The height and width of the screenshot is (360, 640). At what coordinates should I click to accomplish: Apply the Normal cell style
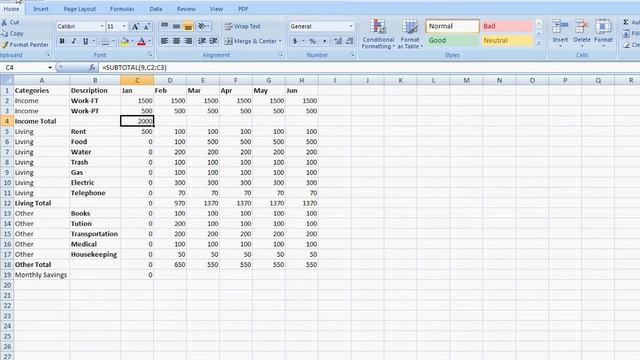click(452, 26)
